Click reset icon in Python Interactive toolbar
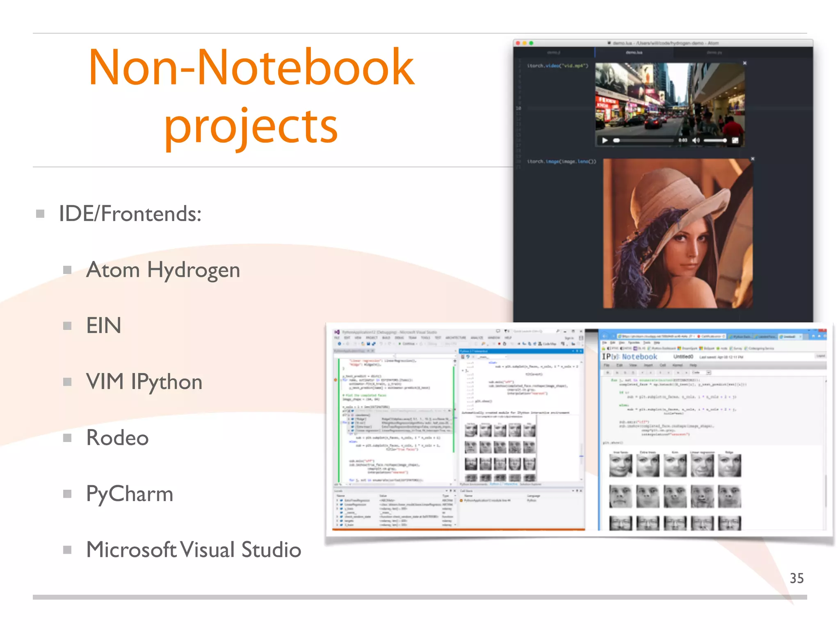The width and height of the screenshot is (840, 630). [468, 356]
